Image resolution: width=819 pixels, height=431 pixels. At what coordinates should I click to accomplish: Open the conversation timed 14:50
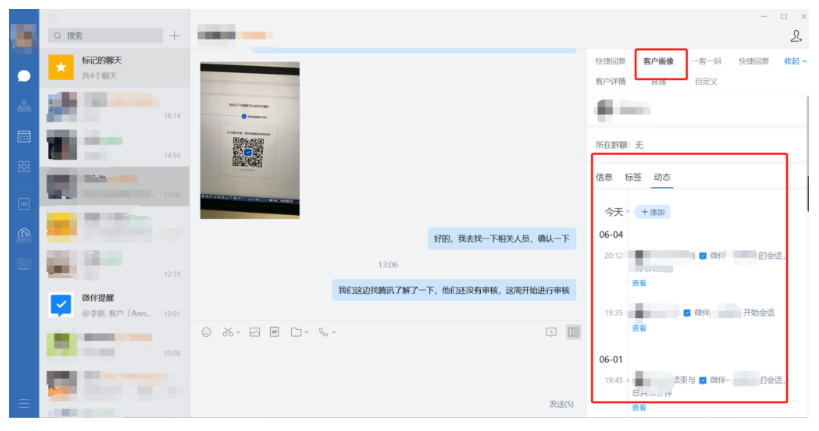pos(114,146)
